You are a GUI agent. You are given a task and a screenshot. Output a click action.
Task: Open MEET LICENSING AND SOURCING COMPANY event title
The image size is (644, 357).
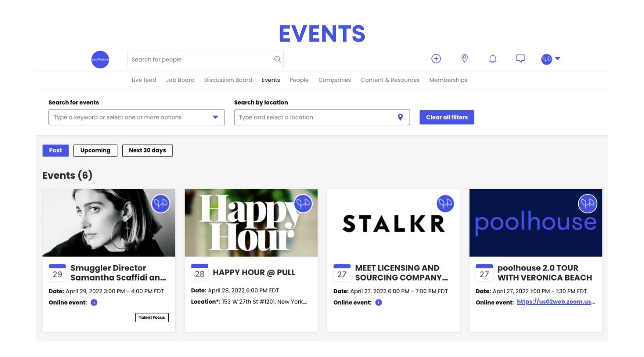click(402, 273)
